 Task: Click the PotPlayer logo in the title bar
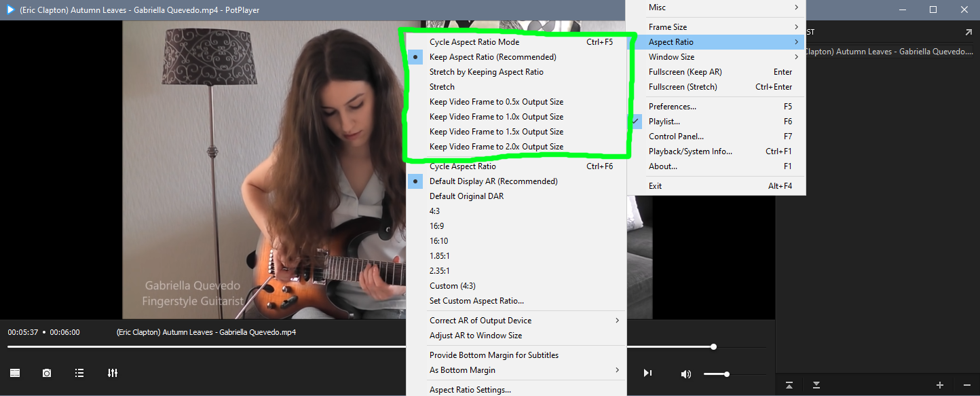(x=10, y=10)
